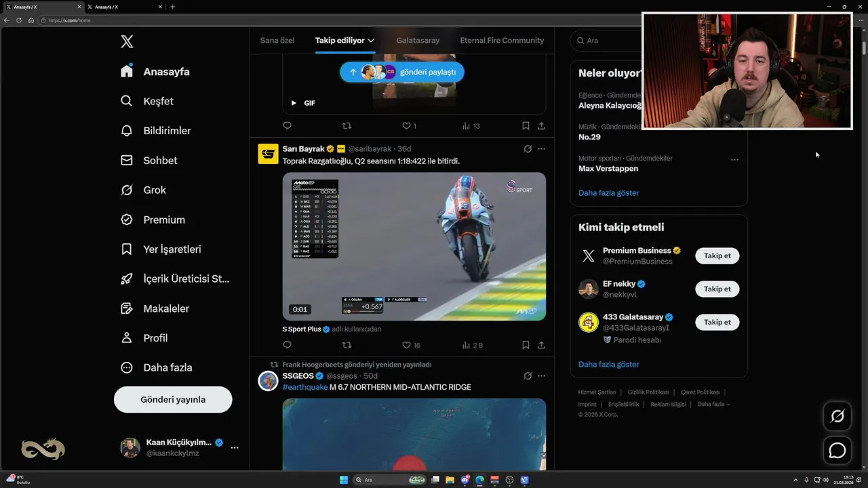Share the GIF post

[x=541, y=125]
